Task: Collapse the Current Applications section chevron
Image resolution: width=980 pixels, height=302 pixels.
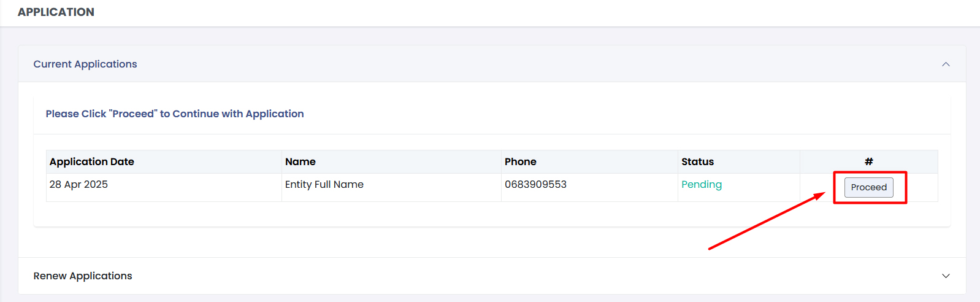Action: (x=946, y=64)
